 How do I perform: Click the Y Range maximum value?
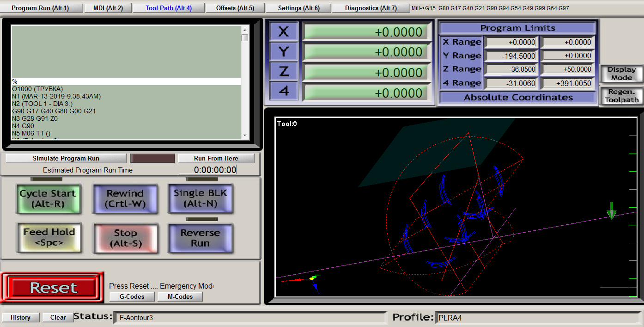(x=567, y=56)
